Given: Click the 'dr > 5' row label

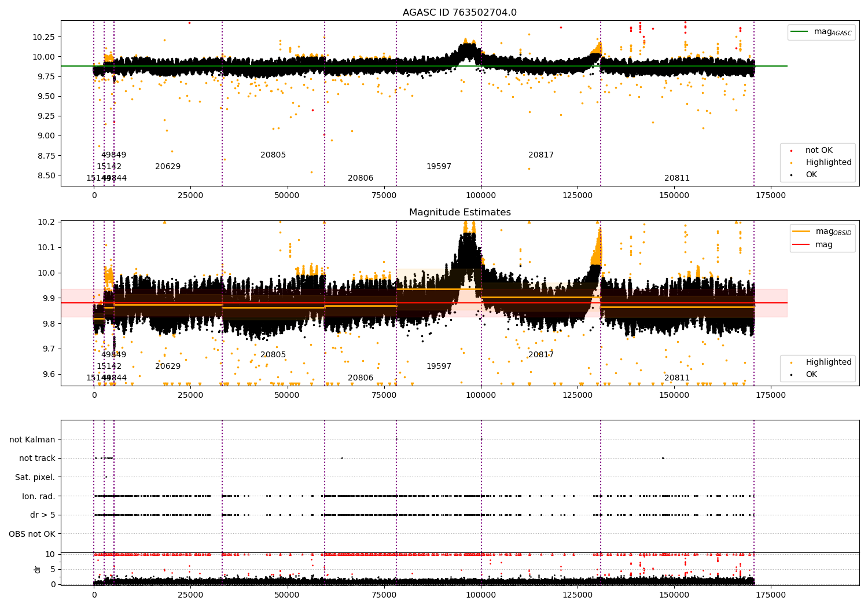Looking at the screenshot, I should pos(43,515).
